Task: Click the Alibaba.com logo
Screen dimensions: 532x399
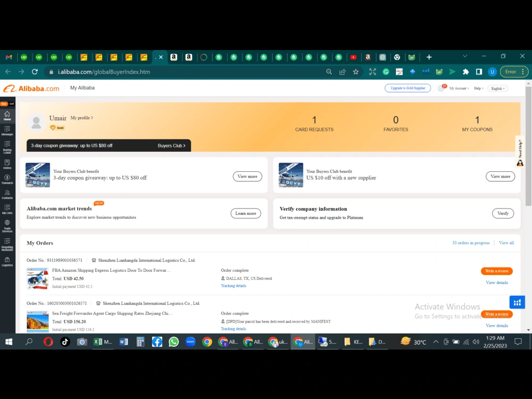Action: pos(31,88)
